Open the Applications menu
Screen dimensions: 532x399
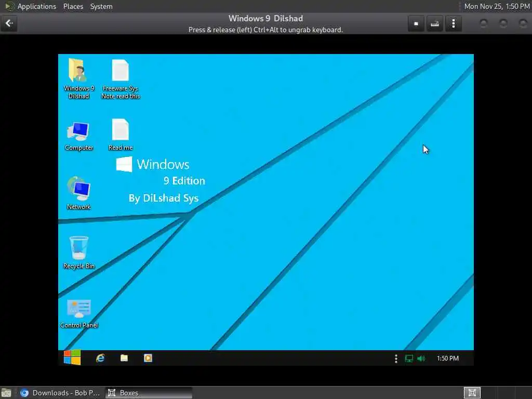[37, 6]
